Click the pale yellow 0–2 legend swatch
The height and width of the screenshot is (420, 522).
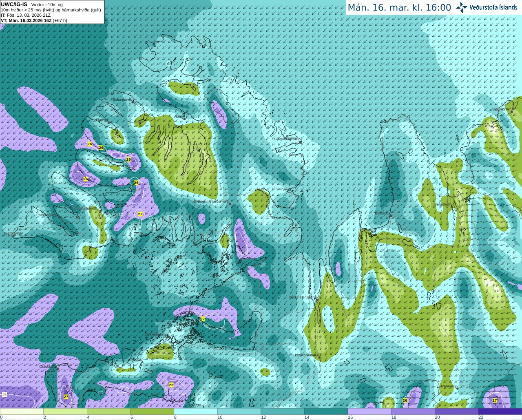(x=22, y=411)
